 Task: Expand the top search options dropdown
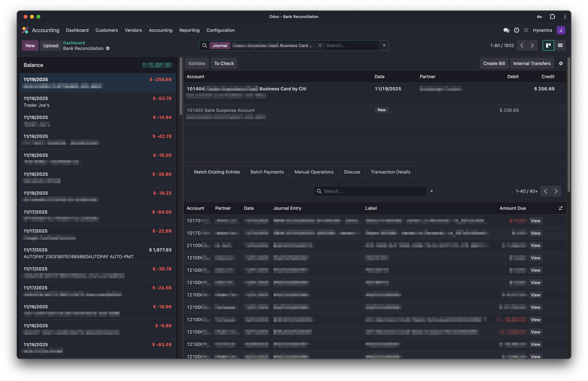(384, 45)
